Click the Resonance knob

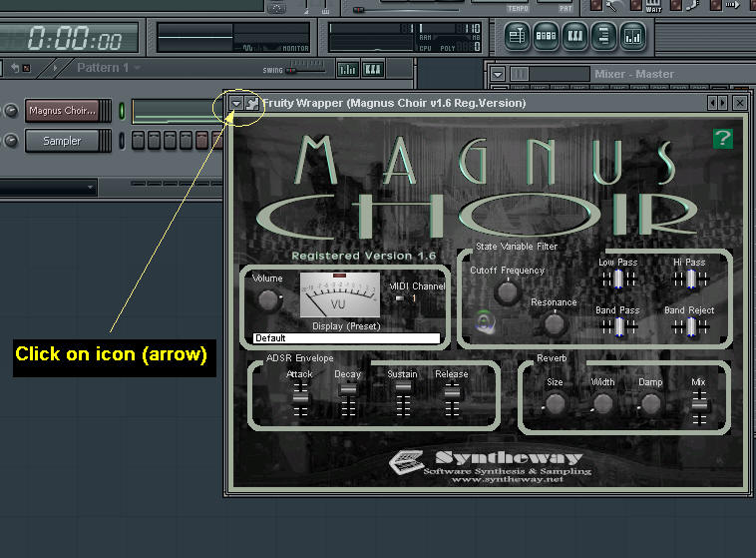pos(554,323)
